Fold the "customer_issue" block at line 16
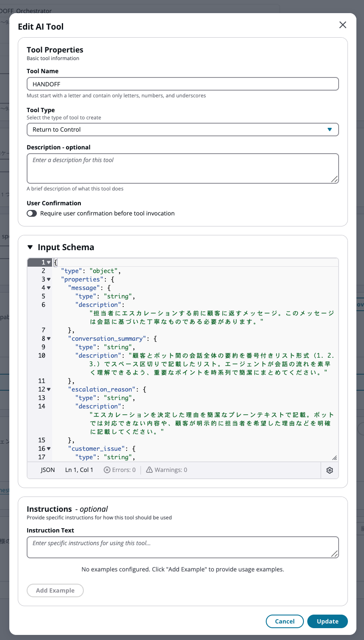364x640 pixels. pyautogui.click(x=49, y=449)
